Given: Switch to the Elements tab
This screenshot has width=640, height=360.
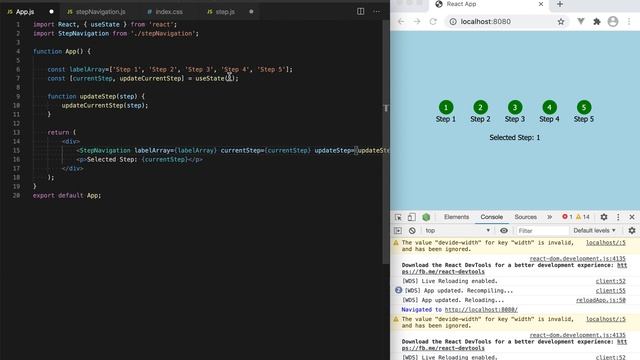Looking at the screenshot, I should tap(456, 217).
